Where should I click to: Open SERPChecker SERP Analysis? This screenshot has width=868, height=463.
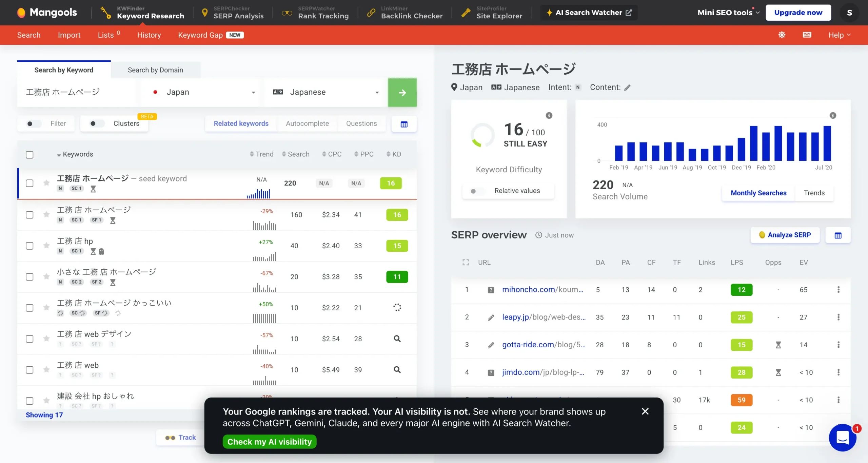coord(233,13)
